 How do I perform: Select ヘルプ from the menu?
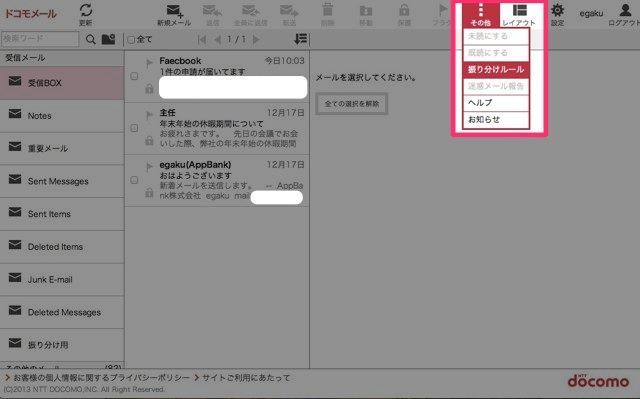(x=496, y=103)
